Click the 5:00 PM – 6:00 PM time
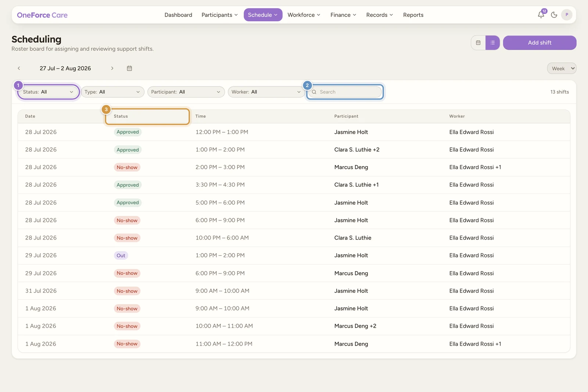Screen dimensions: 588x392 [x=220, y=202]
